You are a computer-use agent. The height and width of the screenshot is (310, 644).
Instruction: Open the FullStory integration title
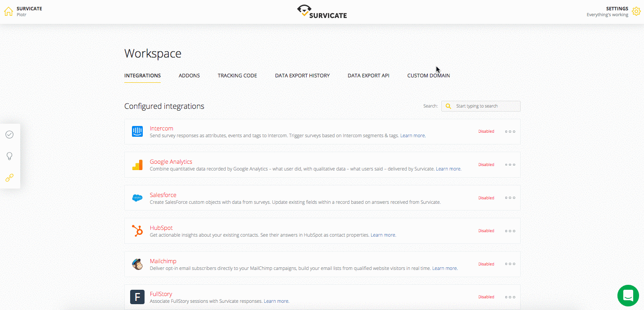click(161, 294)
